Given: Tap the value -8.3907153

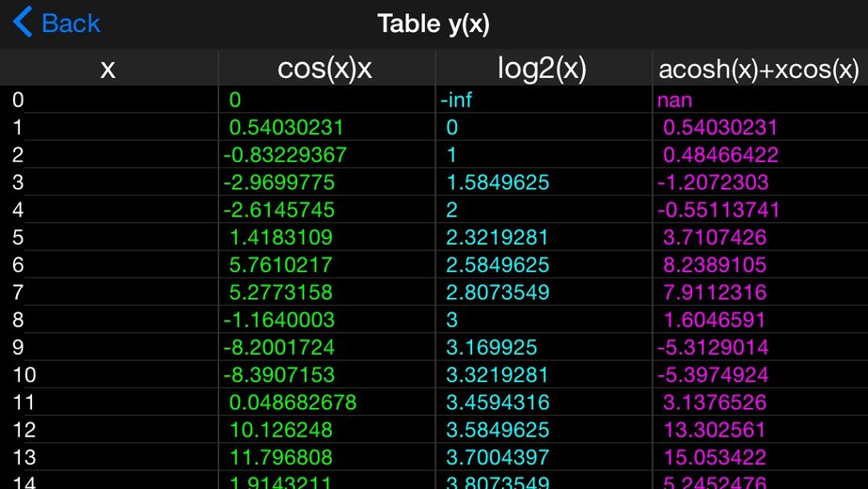Looking at the screenshot, I should [x=279, y=375].
